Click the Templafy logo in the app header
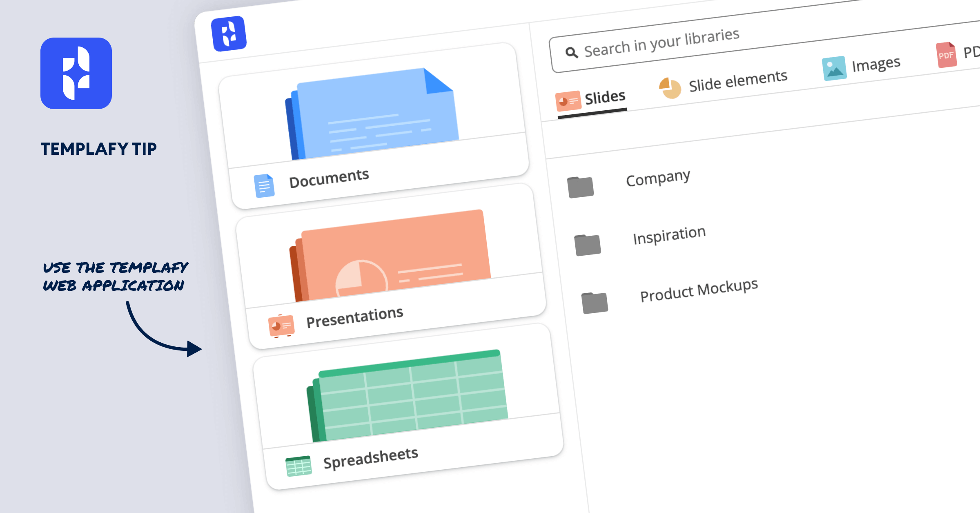980x513 pixels. 229,34
